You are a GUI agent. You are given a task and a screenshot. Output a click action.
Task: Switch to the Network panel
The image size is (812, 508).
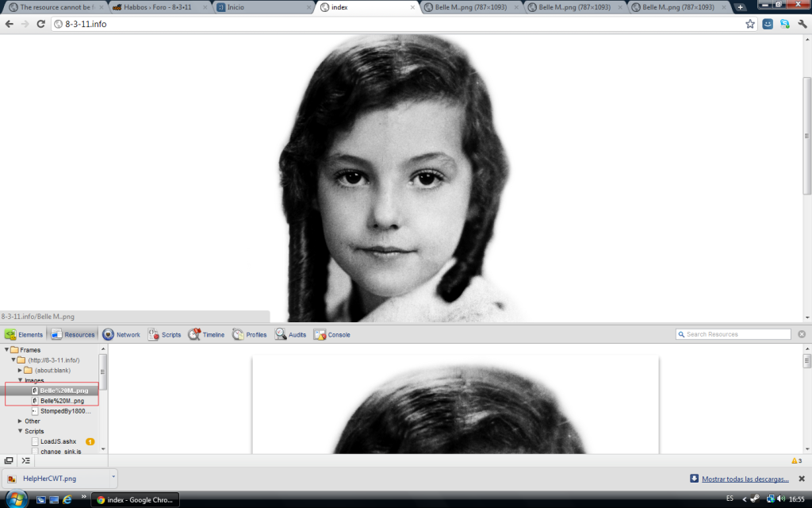(x=121, y=335)
